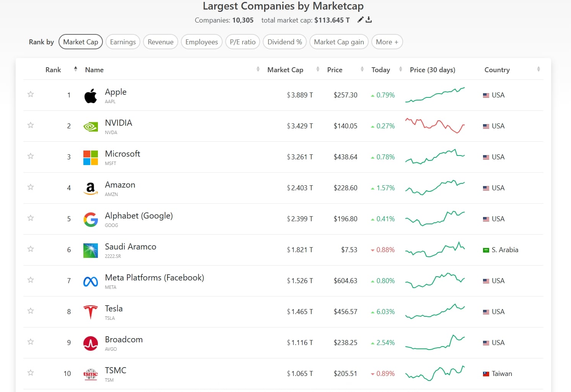Screen dimensions: 571x392
Task: Click the TSMC logo icon
Action: [x=91, y=374]
